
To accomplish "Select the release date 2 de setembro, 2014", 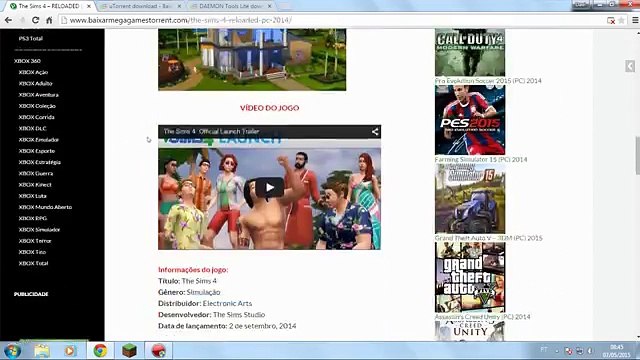I will (x=262, y=326).
